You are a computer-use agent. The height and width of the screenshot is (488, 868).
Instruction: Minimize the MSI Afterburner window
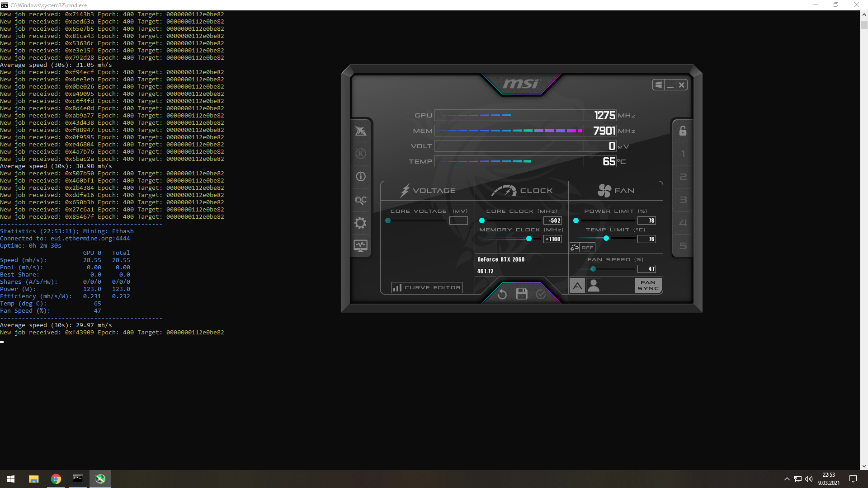pos(670,85)
